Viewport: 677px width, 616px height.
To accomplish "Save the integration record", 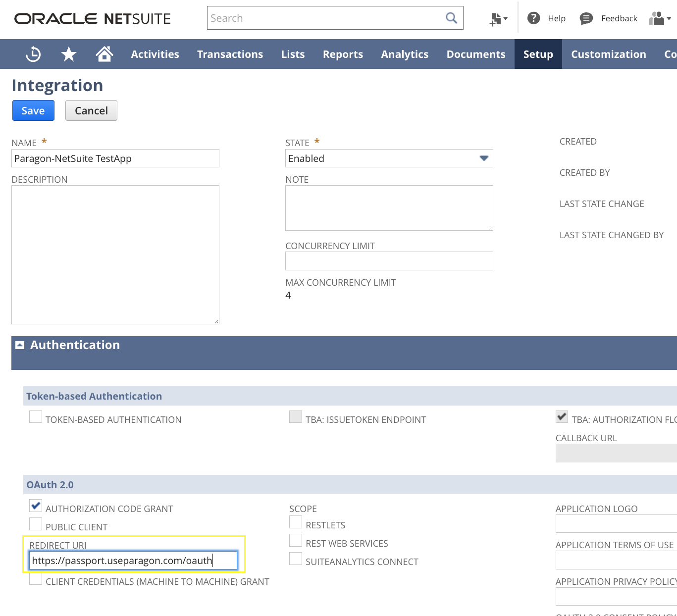I will click(x=33, y=110).
